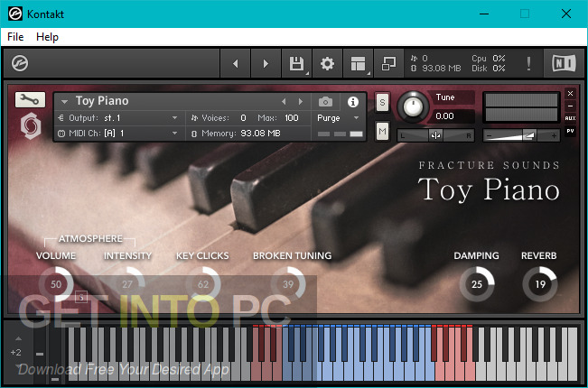Image resolution: width=588 pixels, height=388 pixels.
Task: Remove instrument with the X button
Action: (x=570, y=93)
